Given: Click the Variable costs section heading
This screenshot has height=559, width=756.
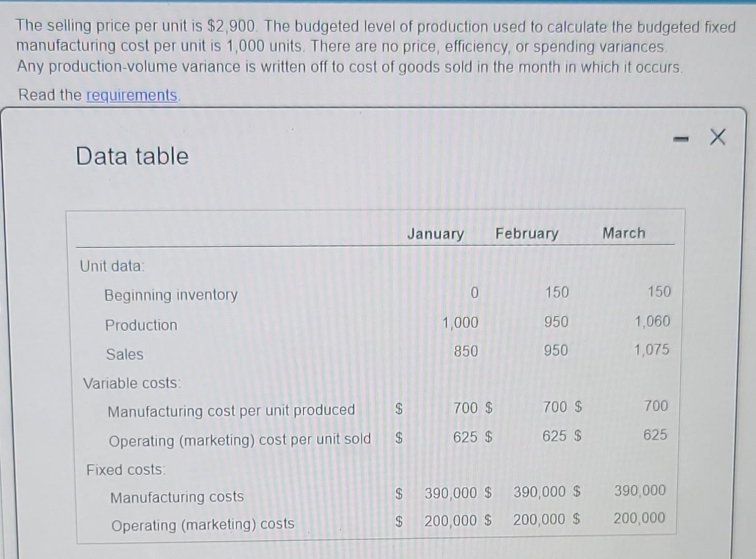Looking at the screenshot, I should click(x=131, y=383).
